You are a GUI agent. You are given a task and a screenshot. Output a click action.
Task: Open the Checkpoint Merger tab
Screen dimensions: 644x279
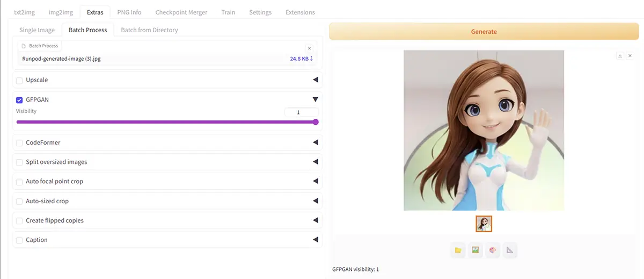(181, 12)
